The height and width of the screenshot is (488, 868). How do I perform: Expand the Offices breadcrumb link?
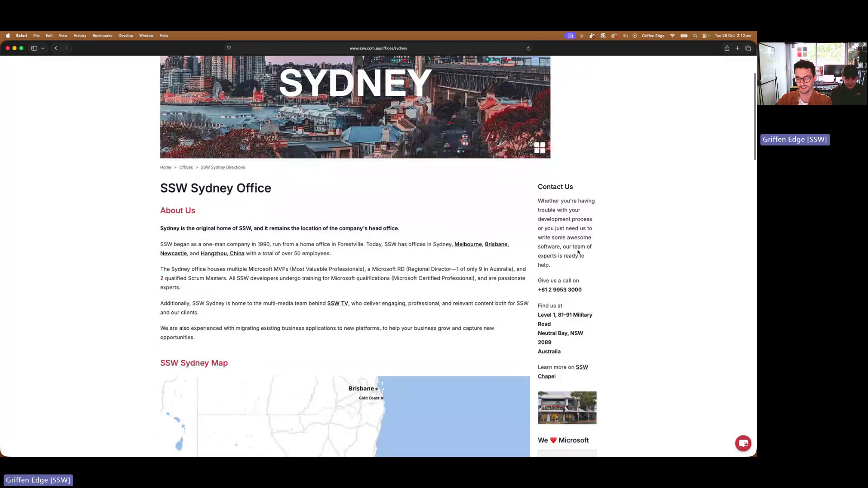[x=186, y=167]
